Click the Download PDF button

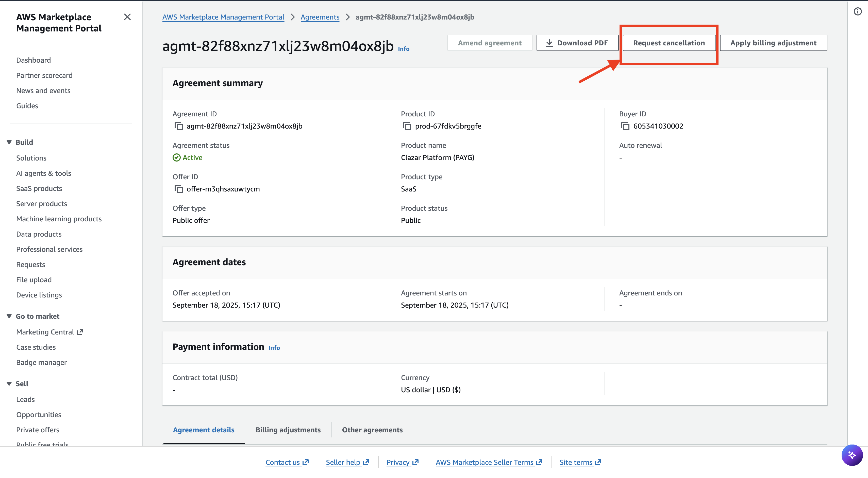(577, 43)
